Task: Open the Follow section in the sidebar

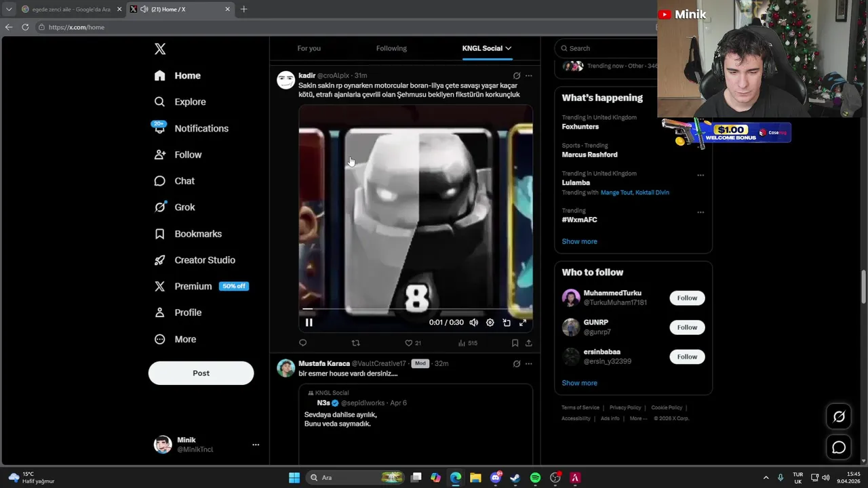Action: 178,155
